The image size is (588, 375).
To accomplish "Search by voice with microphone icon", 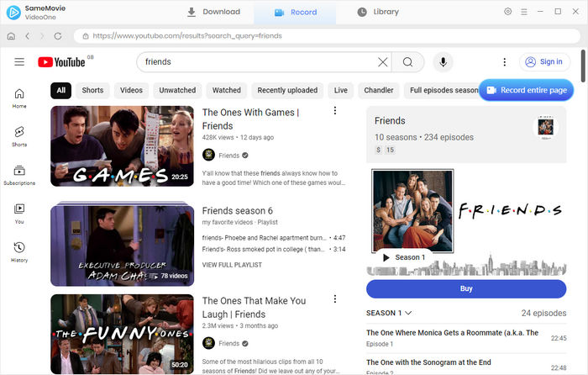I will click(443, 62).
